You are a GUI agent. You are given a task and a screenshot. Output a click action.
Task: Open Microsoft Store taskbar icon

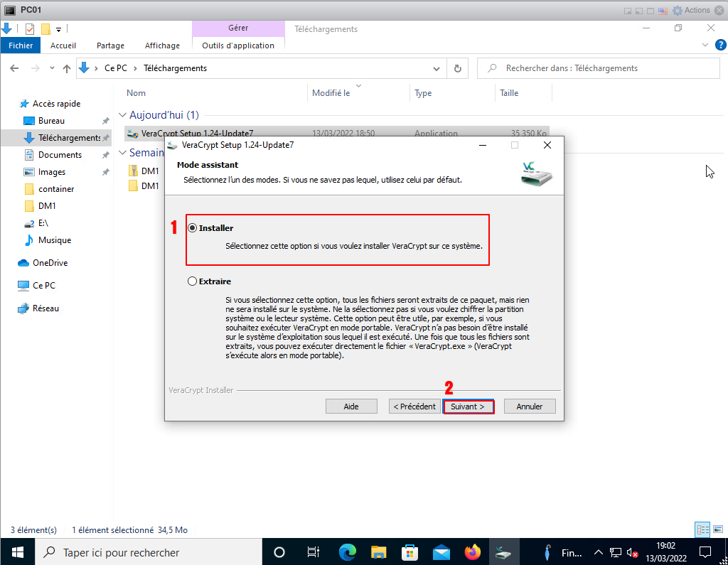pos(409,552)
